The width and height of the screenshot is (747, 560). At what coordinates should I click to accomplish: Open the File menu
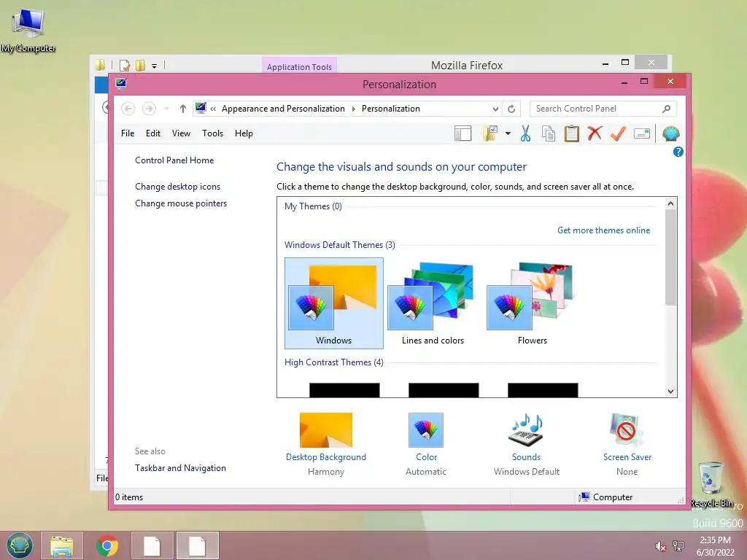click(x=128, y=133)
